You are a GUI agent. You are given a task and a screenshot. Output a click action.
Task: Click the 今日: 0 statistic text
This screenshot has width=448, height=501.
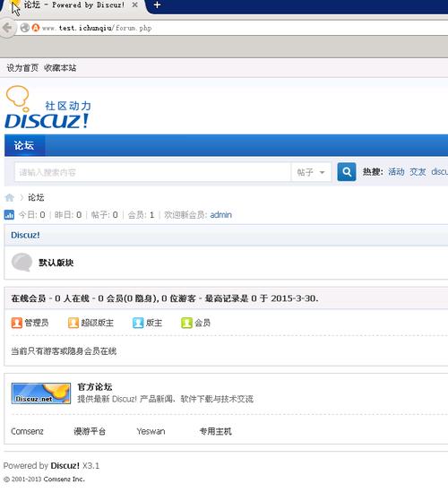(32, 215)
